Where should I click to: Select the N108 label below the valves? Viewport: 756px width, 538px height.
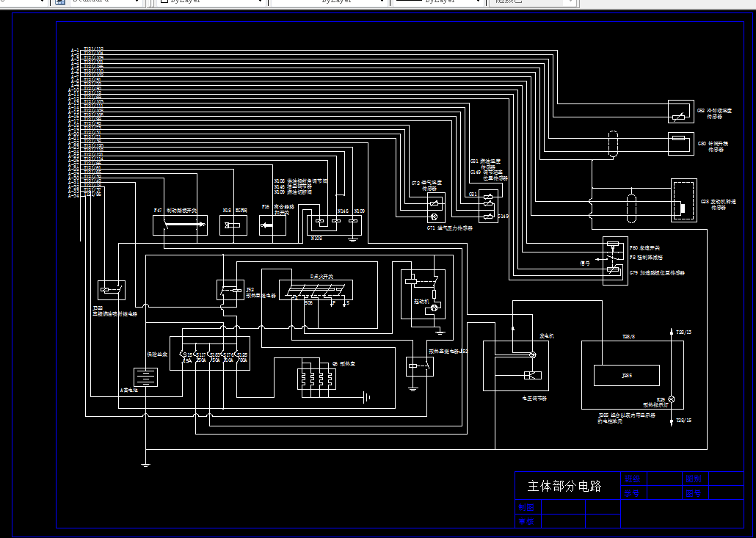click(316, 238)
